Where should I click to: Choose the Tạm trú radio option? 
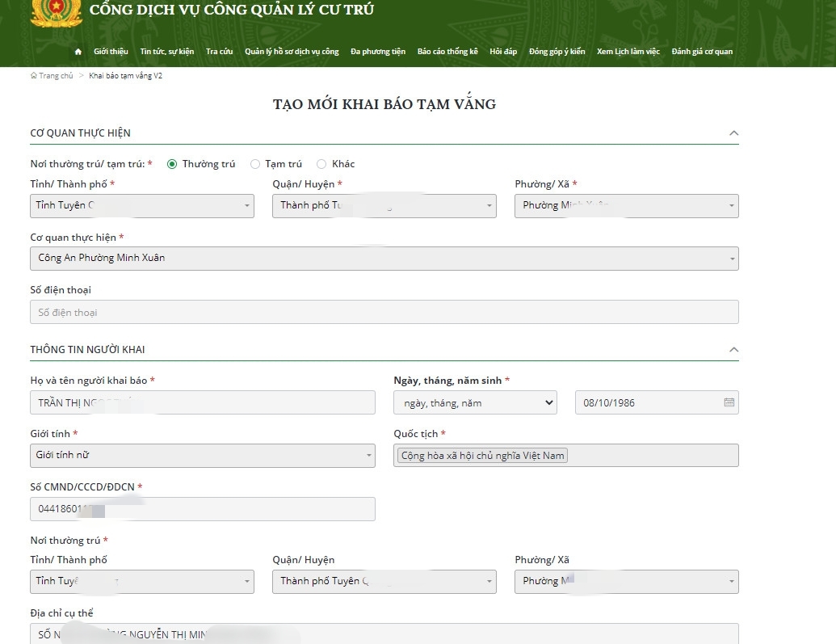click(255, 164)
